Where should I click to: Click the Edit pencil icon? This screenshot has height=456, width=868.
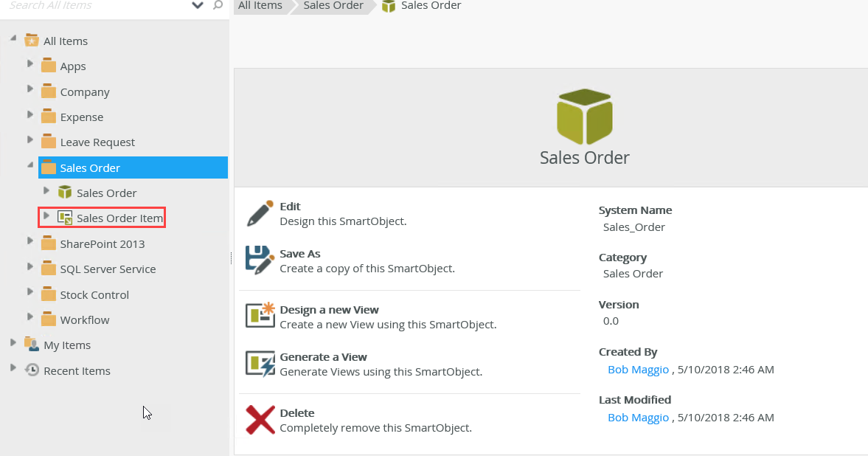[x=260, y=213]
